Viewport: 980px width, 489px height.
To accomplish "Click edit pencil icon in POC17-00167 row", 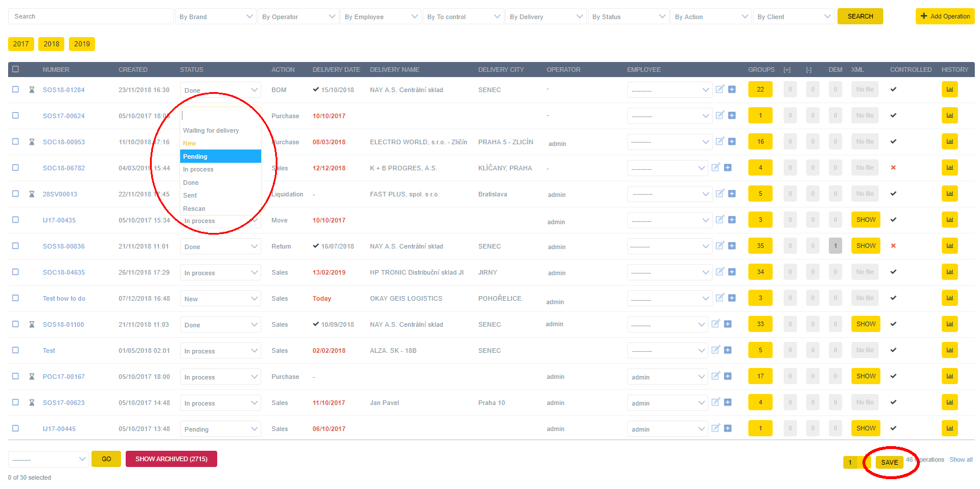I will (x=715, y=376).
